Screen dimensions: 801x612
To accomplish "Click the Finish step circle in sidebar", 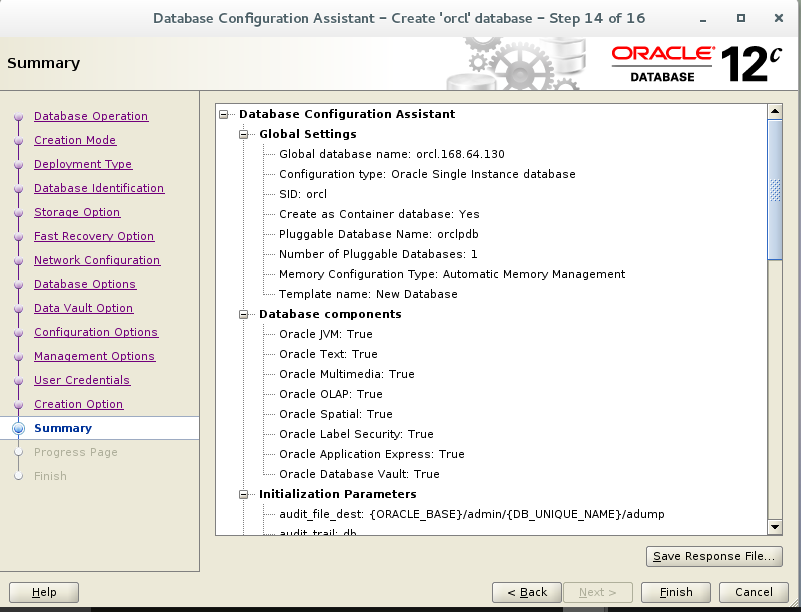I will [x=17, y=476].
